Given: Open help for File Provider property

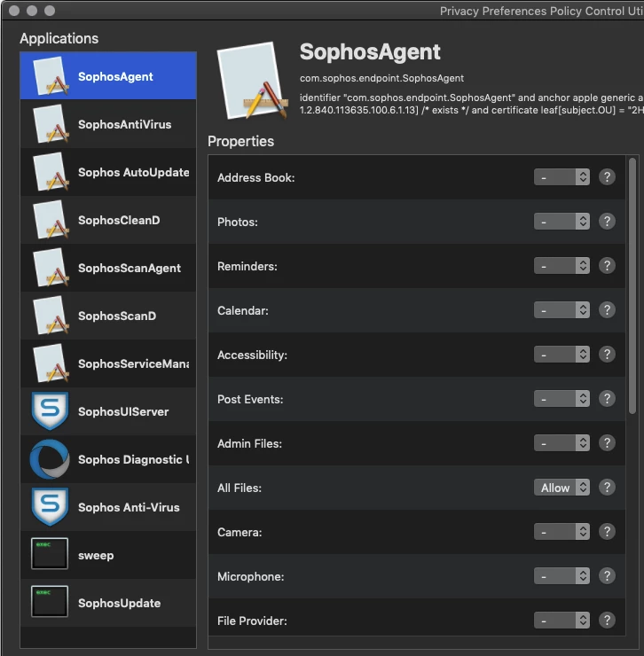Looking at the screenshot, I should (x=607, y=621).
